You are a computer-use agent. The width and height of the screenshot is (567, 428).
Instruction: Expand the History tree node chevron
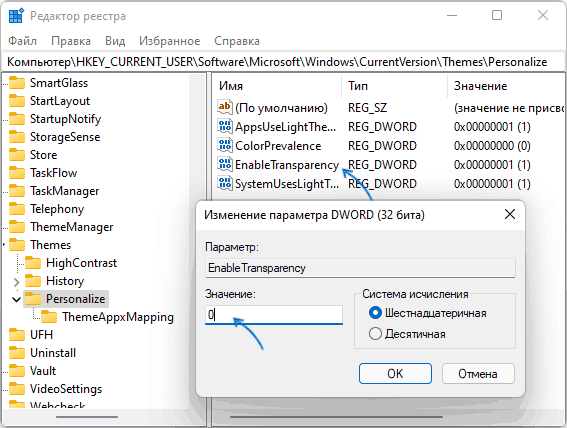coord(16,282)
